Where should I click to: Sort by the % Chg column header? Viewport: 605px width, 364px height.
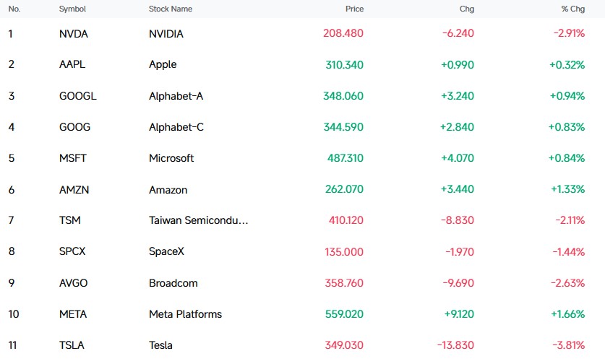tap(573, 9)
